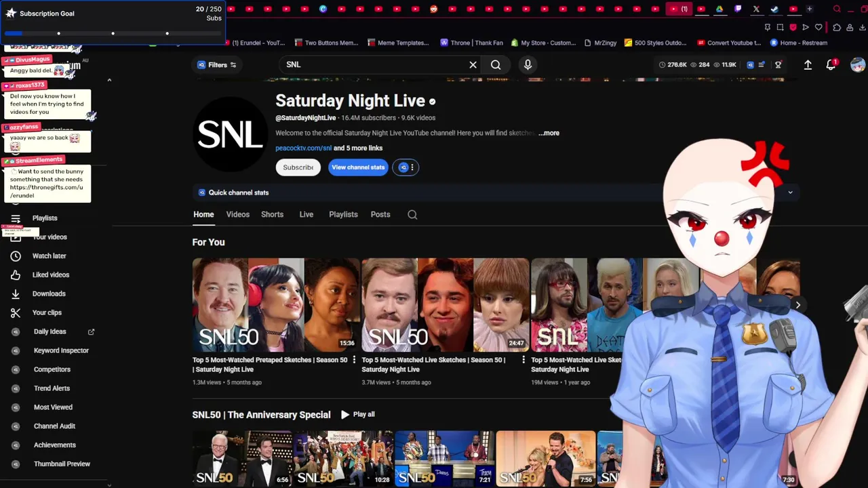Open the 6:56 SNL50 video thumbnail
The width and height of the screenshot is (868, 488).
(x=242, y=459)
